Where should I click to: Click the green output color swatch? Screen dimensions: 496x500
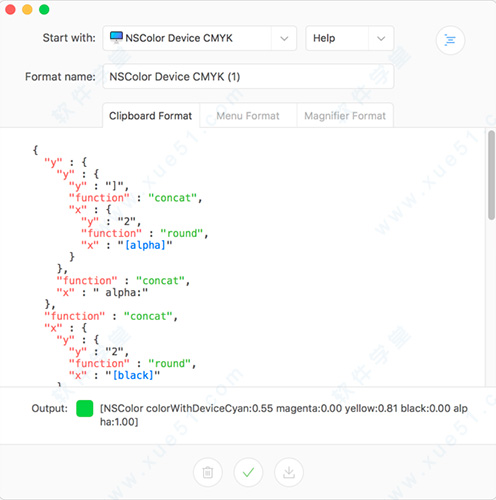(85, 409)
